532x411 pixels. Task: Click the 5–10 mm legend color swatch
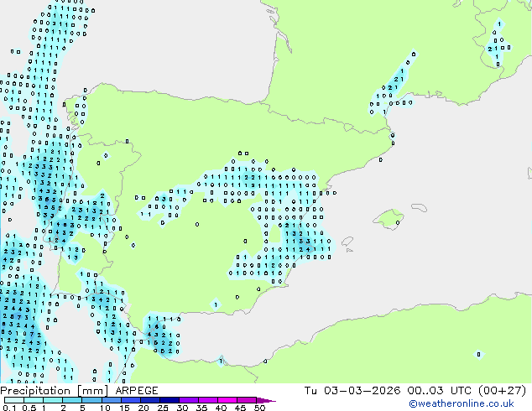coord(91,400)
